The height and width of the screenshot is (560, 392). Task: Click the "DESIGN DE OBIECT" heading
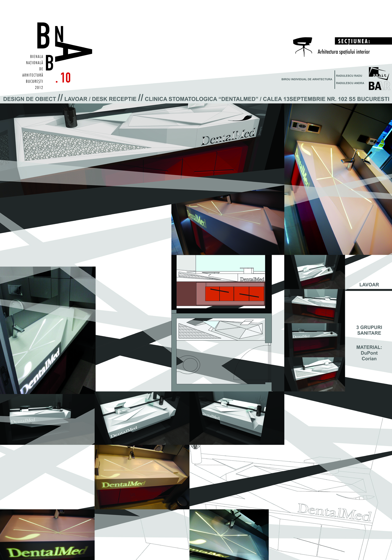(30, 99)
